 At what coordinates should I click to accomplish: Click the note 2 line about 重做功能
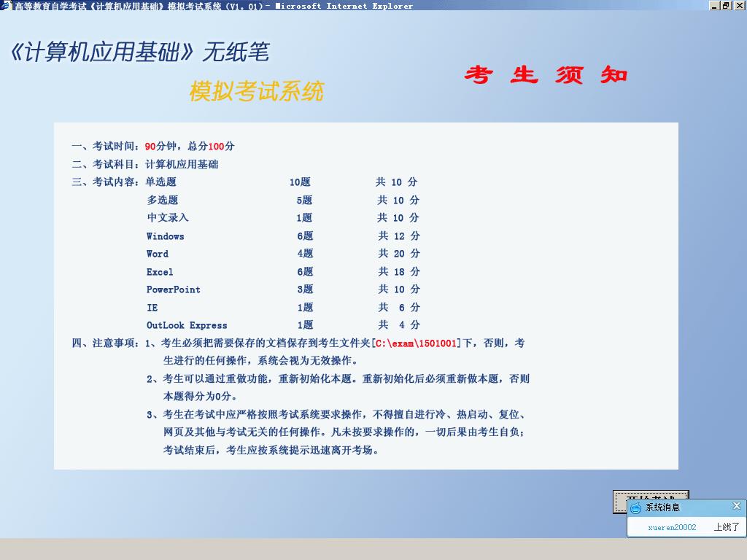[x=338, y=378]
